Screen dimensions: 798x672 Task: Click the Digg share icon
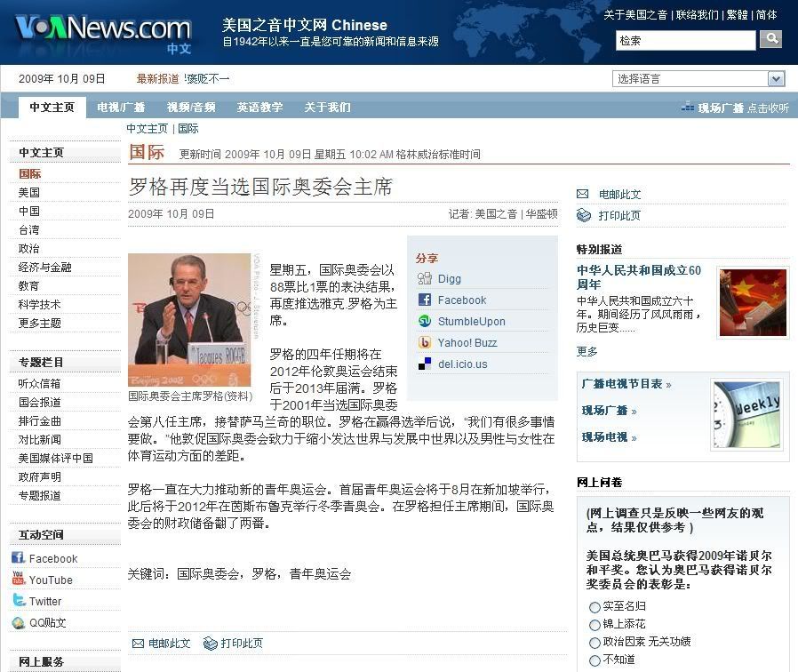pos(425,279)
